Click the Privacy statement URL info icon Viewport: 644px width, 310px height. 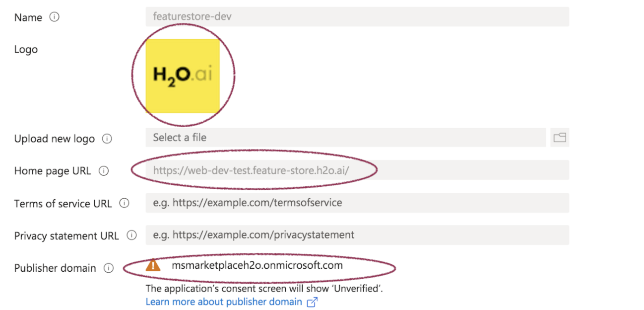[131, 235]
